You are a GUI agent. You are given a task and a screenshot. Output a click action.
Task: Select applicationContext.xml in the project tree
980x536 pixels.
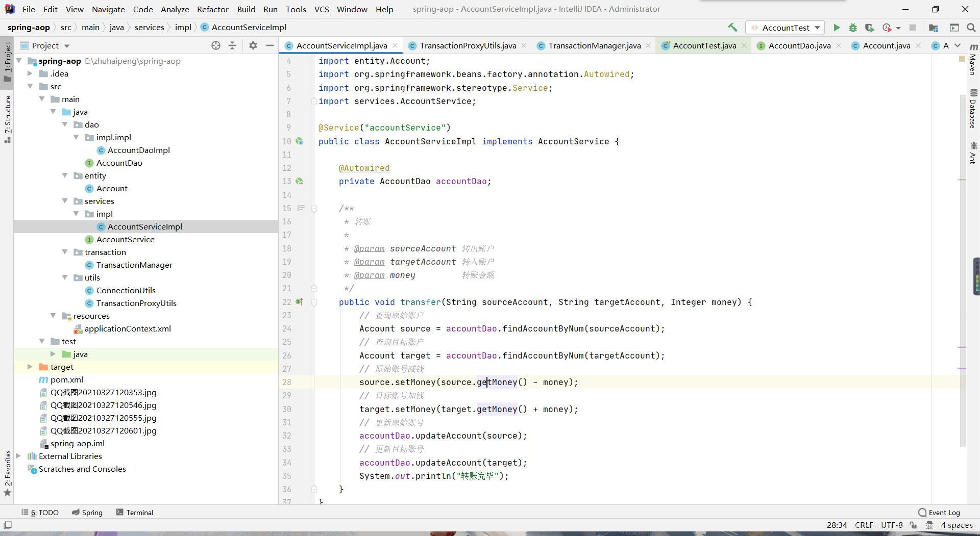[128, 328]
